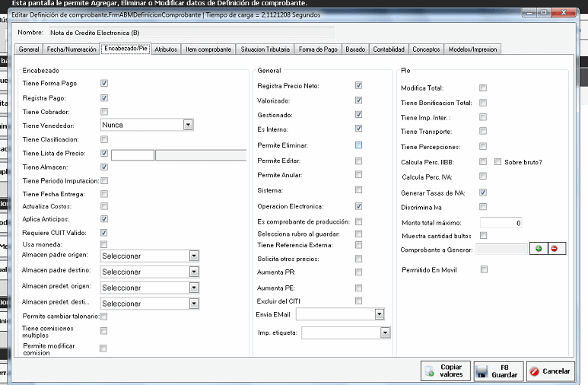Expand the Imp. etiqueta dropdown

point(385,332)
